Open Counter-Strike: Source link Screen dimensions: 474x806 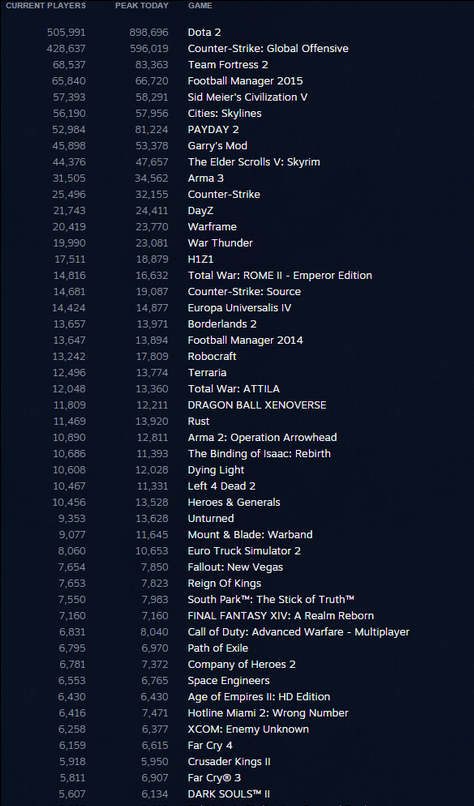pyautogui.click(x=244, y=291)
